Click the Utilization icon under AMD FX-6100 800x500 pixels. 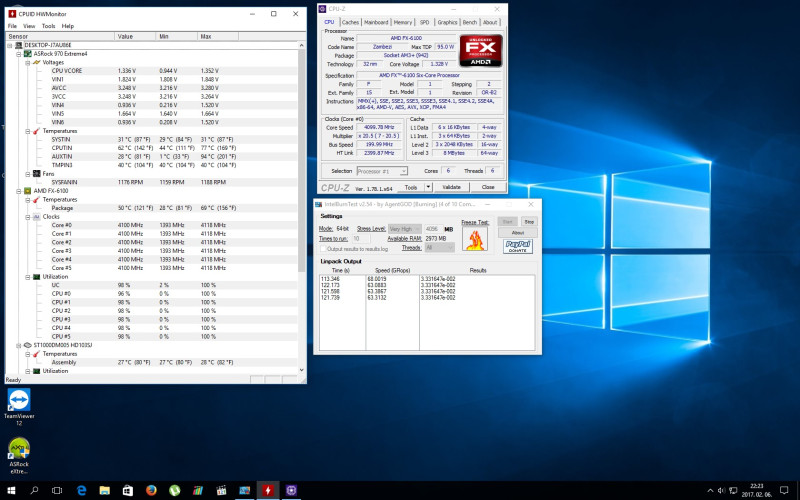(x=37, y=277)
